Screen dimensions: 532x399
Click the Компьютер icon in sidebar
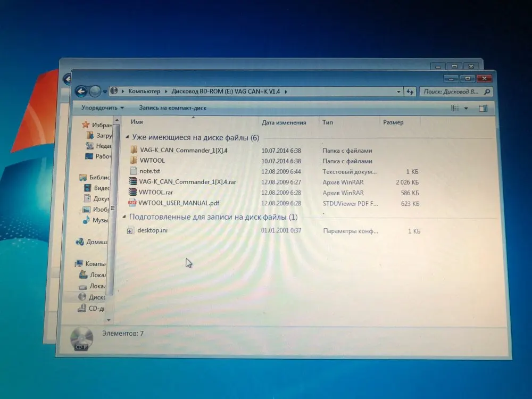[x=79, y=263]
